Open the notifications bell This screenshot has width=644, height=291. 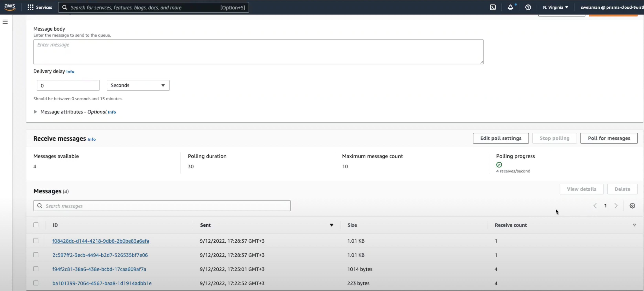[510, 7]
